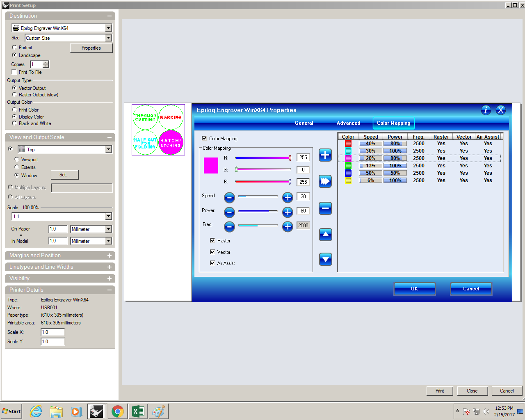This screenshot has width=525, height=420.
Task: Toggle the Air Assist checkbox
Action: 212,263
